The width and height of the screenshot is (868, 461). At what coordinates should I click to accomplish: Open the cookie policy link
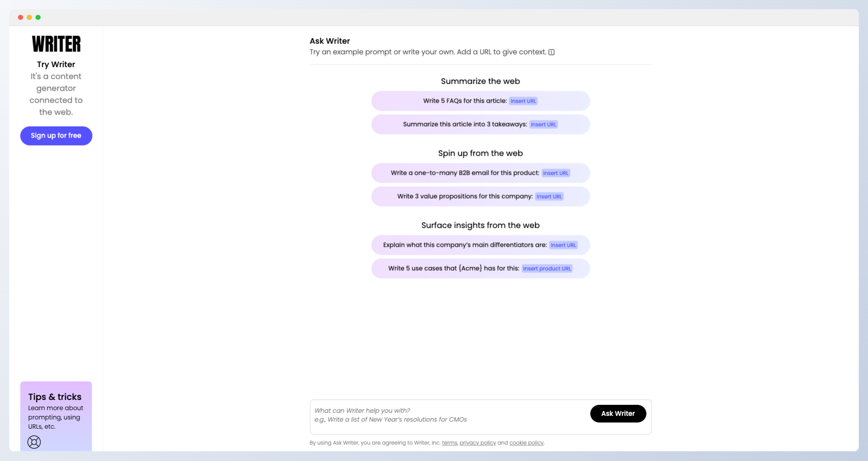coord(526,443)
